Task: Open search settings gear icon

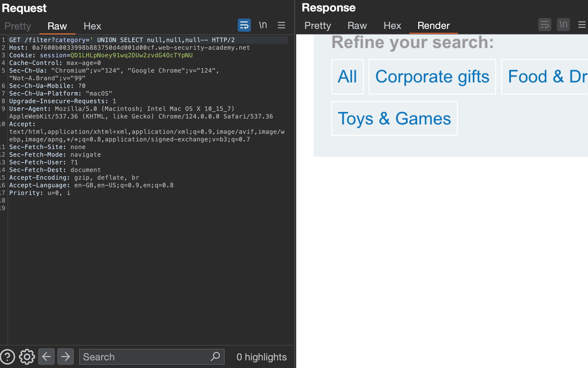Action: pyautogui.click(x=27, y=357)
